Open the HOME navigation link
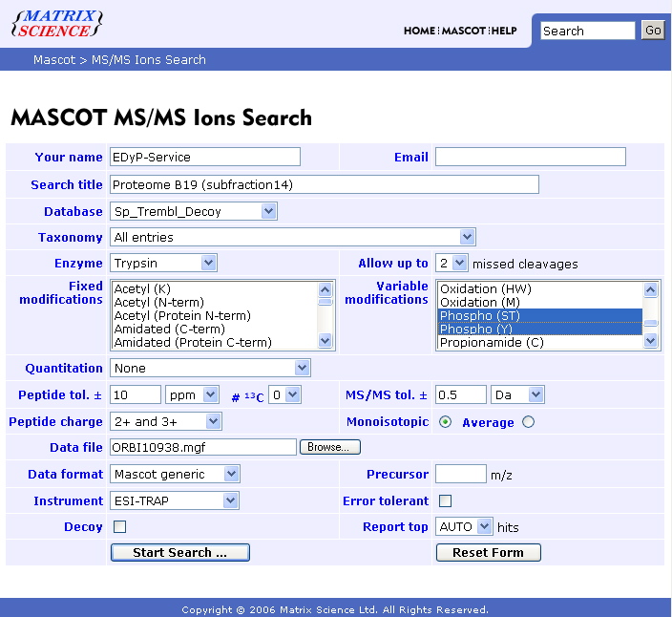This screenshot has width=672, height=617. pos(419,31)
